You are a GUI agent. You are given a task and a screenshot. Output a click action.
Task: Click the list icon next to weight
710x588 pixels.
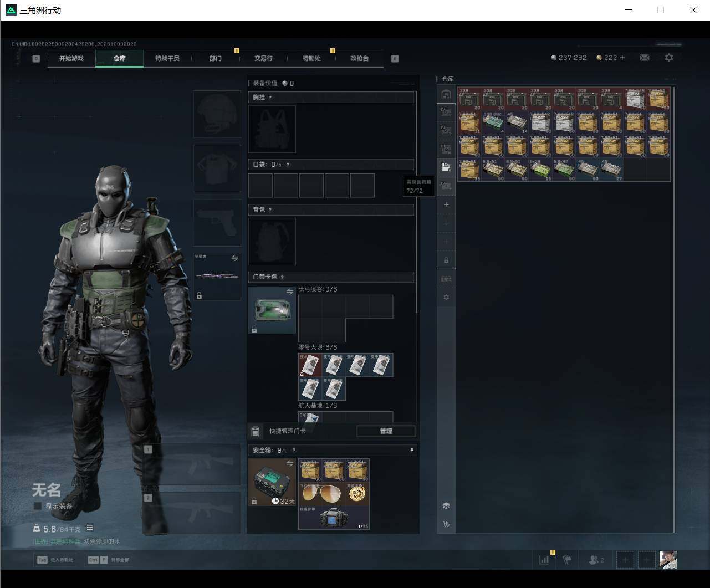pyautogui.click(x=90, y=528)
